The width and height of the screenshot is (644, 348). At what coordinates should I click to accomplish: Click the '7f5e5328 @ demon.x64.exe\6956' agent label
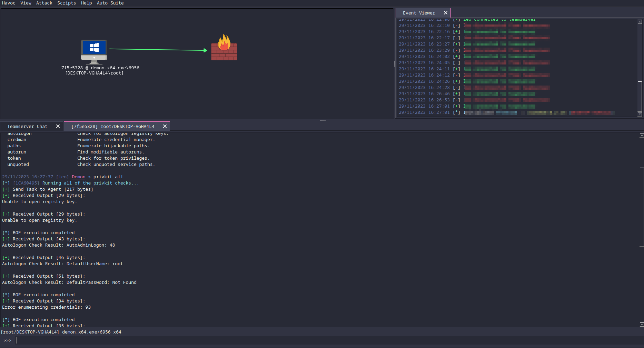100,68
